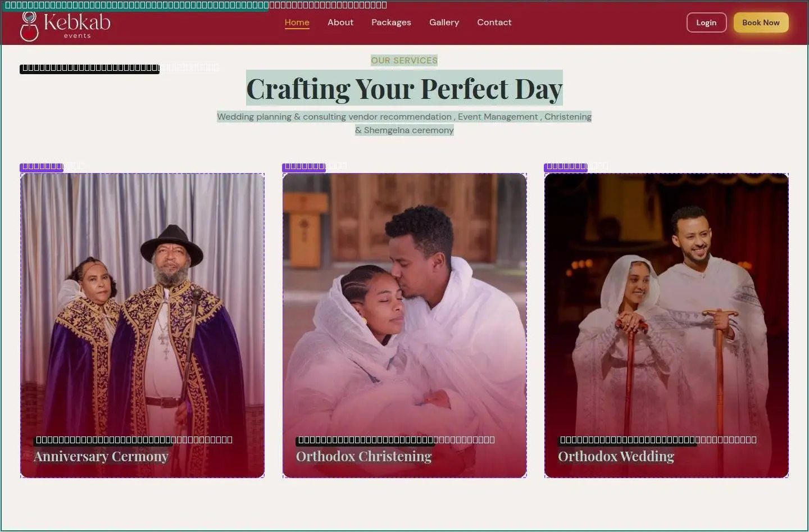This screenshot has width=809, height=532.
Task: Click the Wedding planning & consulting description
Action: point(404,124)
